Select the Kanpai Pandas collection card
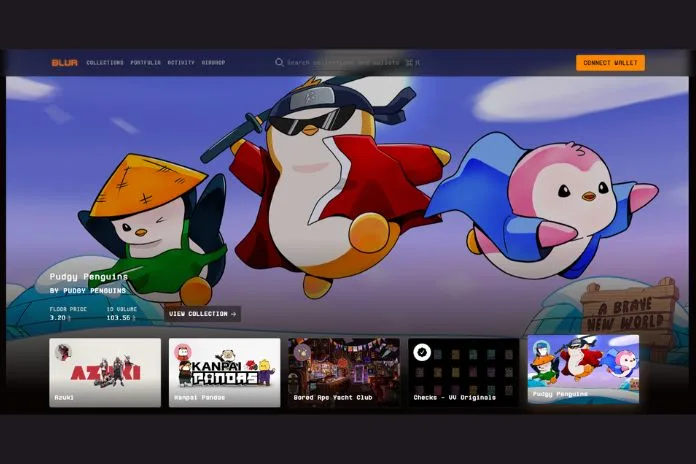Screen dimensions: 696x464 [225, 373]
